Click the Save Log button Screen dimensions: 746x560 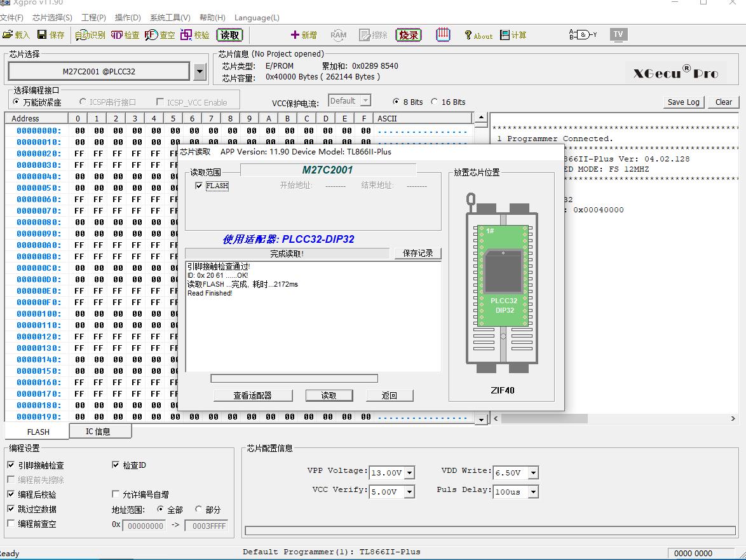684,102
